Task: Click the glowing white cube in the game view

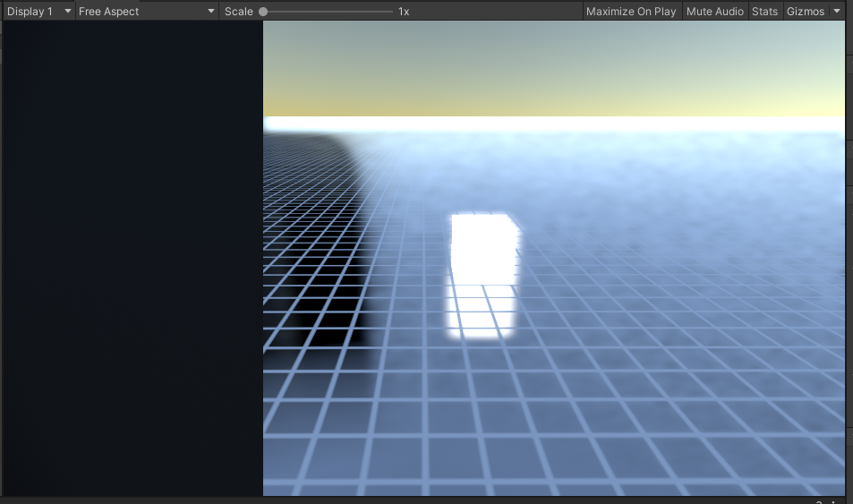Action: pyautogui.click(x=483, y=246)
